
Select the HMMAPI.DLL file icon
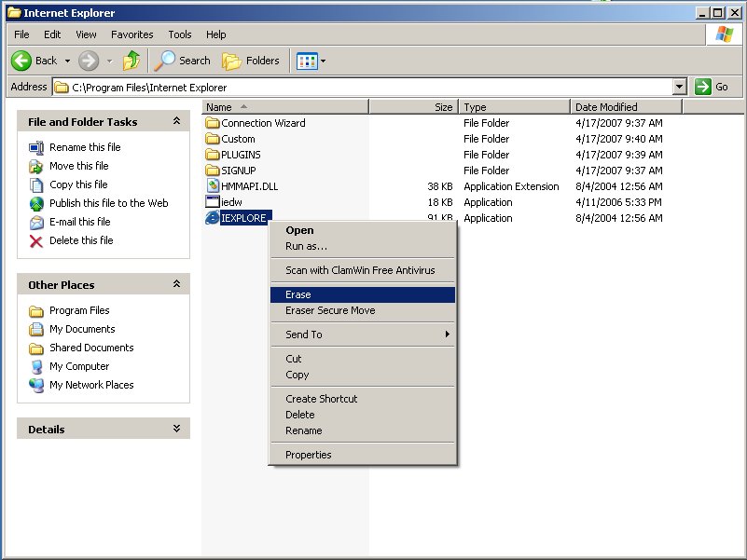pos(213,185)
